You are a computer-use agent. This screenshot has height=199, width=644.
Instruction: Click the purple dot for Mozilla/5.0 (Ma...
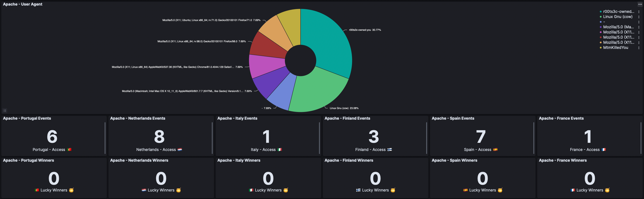pyautogui.click(x=600, y=27)
